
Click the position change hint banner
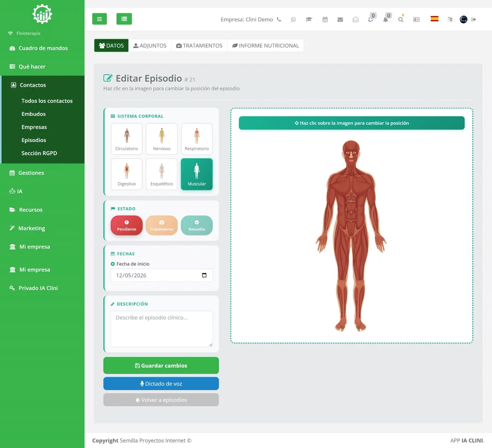(x=352, y=123)
